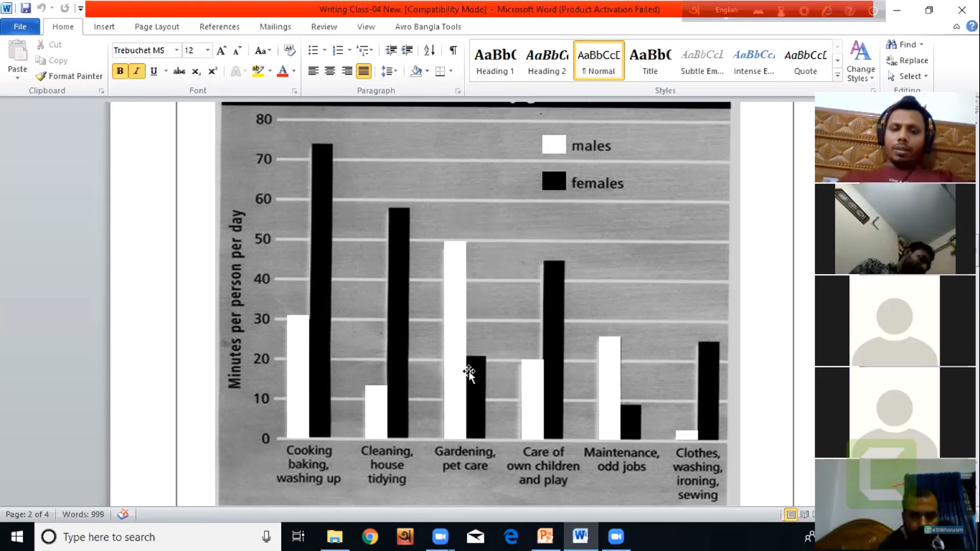Click the Clear Formatting icon
980x551 pixels.
(x=290, y=50)
